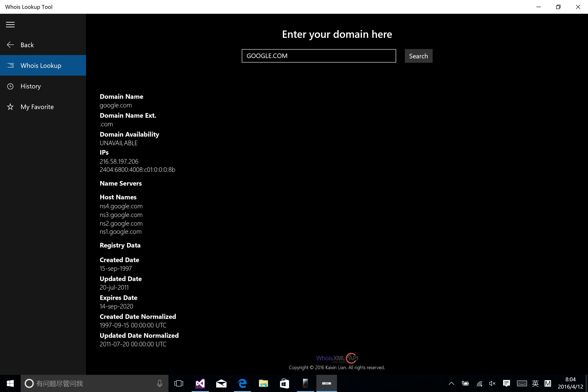Screen dimensions: 588x392
Task: Open the Windows Store taskbar icon
Action: pos(284,383)
